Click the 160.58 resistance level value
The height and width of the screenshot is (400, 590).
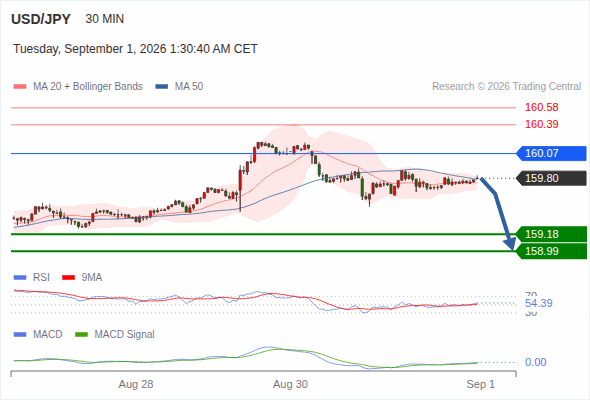coord(541,107)
